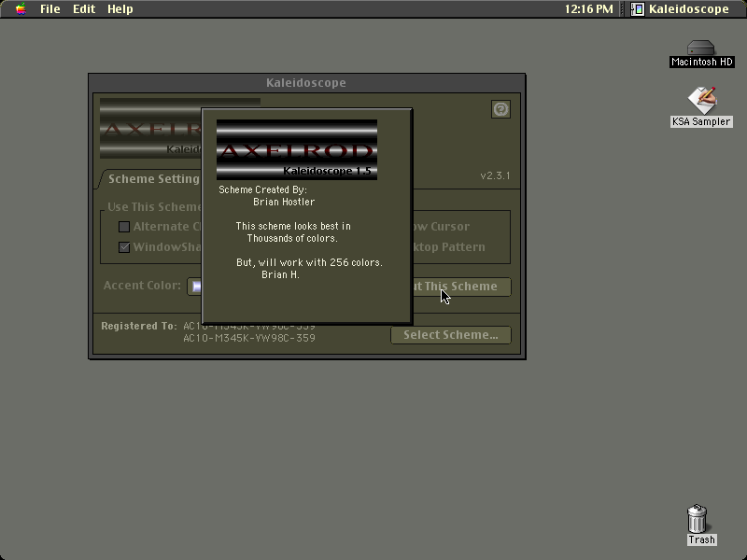Open the Edit menu
The width and height of the screenshot is (747, 560).
click(84, 9)
